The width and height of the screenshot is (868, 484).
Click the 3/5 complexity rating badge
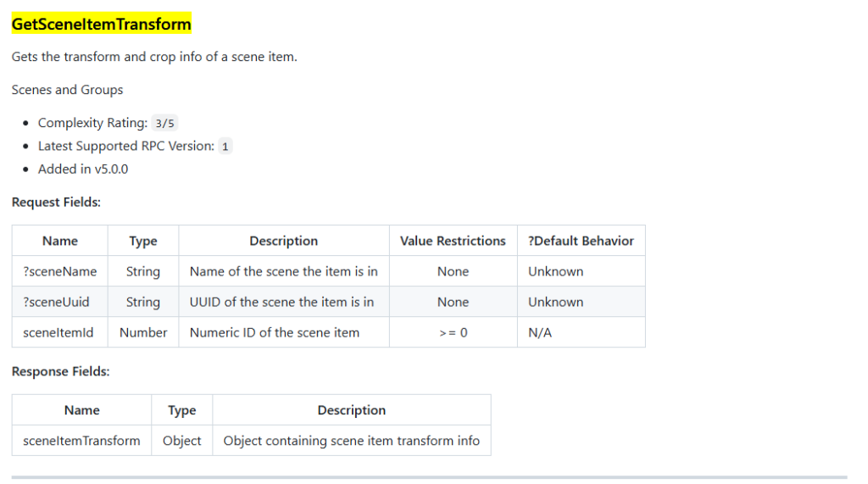click(164, 124)
